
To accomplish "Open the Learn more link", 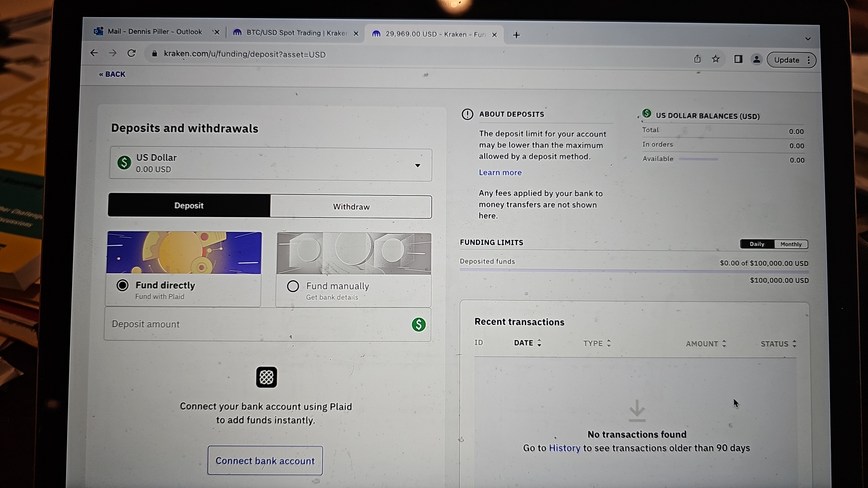I will pos(500,172).
